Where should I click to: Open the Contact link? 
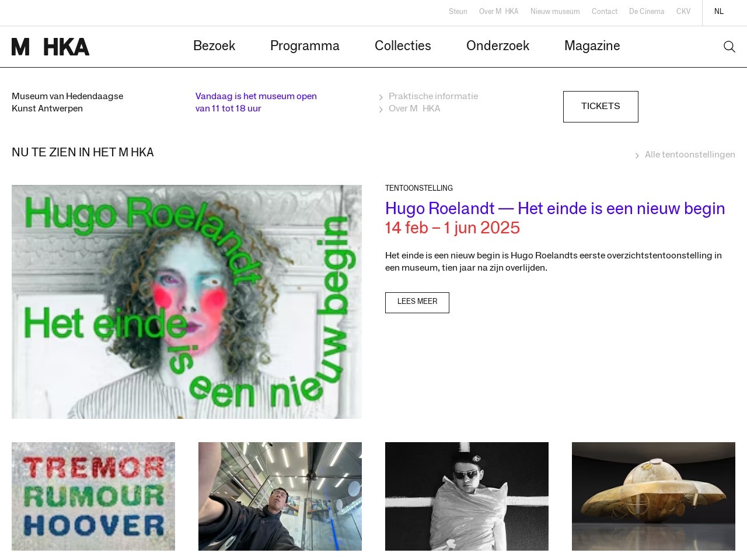(x=605, y=12)
